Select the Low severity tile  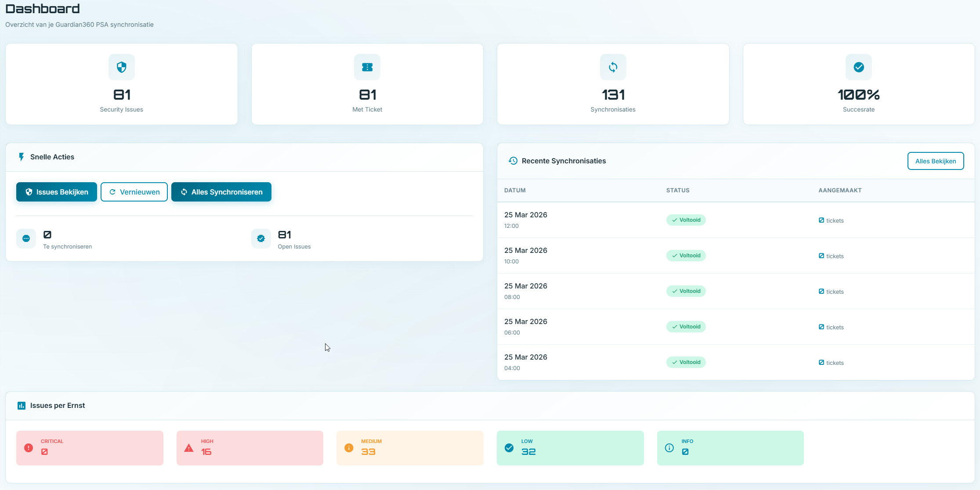pos(570,448)
